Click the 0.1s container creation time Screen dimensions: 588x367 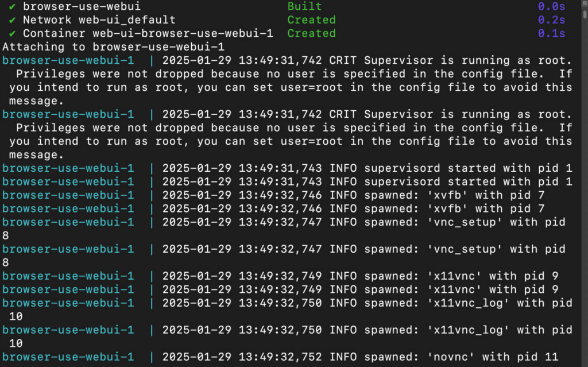pyautogui.click(x=551, y=33)
